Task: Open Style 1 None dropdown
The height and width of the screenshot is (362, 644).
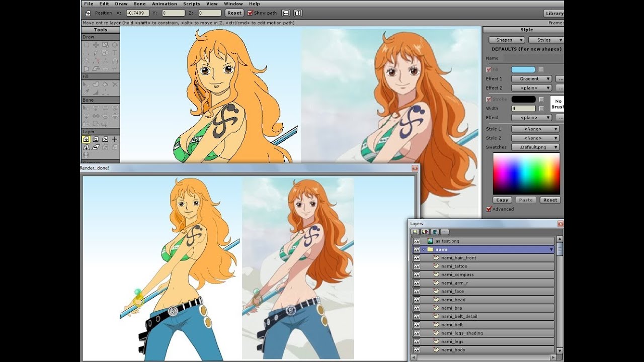Action: coord(535,129)
